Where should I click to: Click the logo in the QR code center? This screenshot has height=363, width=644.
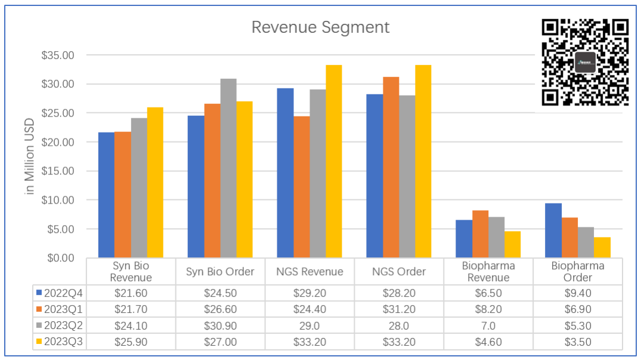click(x=585, y=62)
